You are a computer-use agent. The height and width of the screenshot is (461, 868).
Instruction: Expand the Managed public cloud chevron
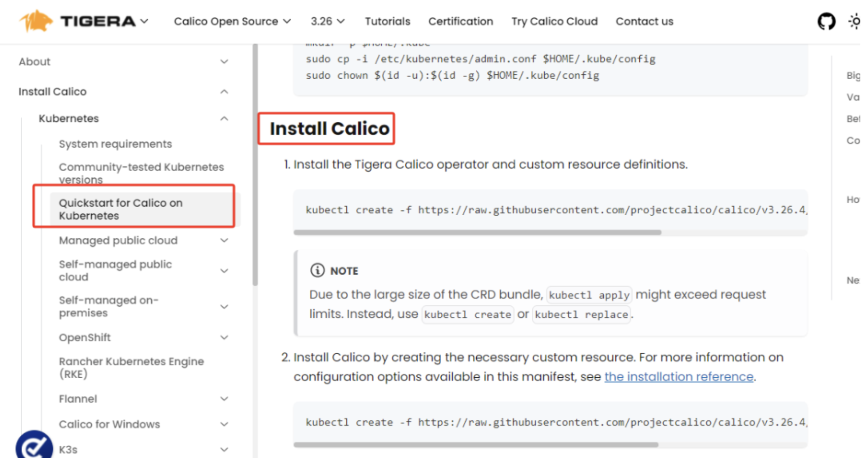[224, 240]
